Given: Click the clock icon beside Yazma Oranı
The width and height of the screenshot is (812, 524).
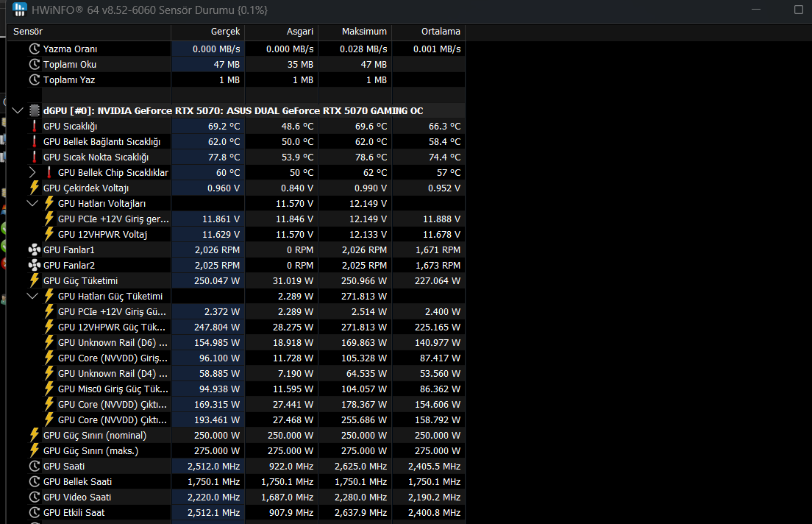Looking at the screenshot, I should point(34,49).
